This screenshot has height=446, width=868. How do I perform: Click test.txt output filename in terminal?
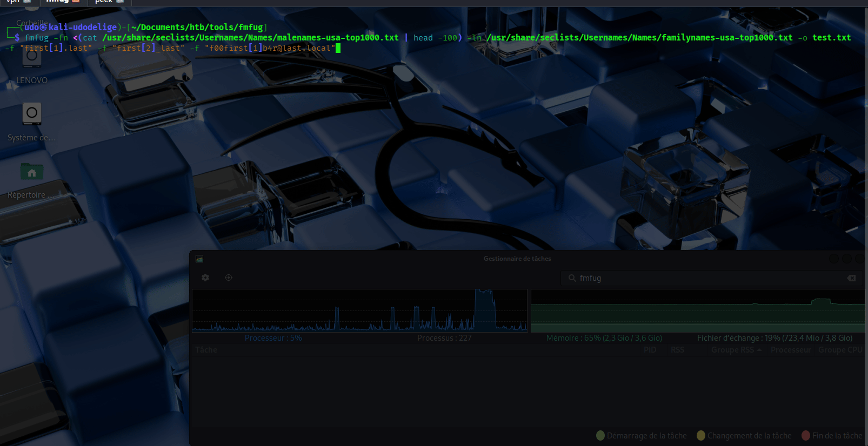[x=831, y=38]
